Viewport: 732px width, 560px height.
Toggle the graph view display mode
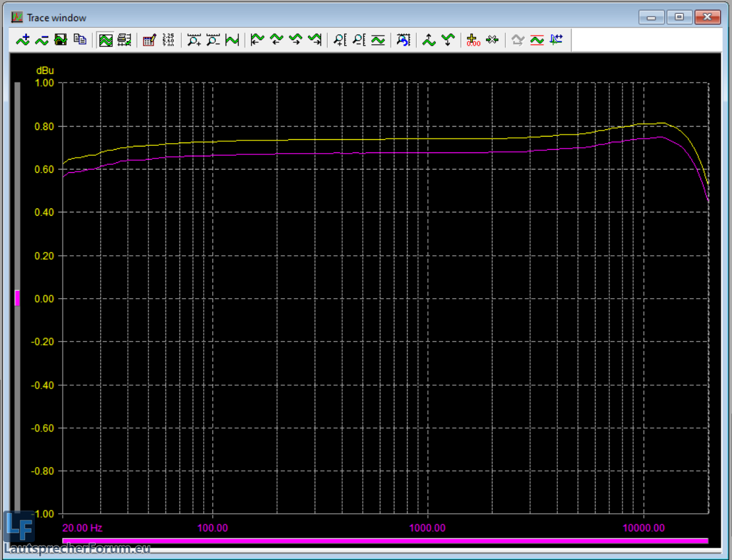coord(106,40)
